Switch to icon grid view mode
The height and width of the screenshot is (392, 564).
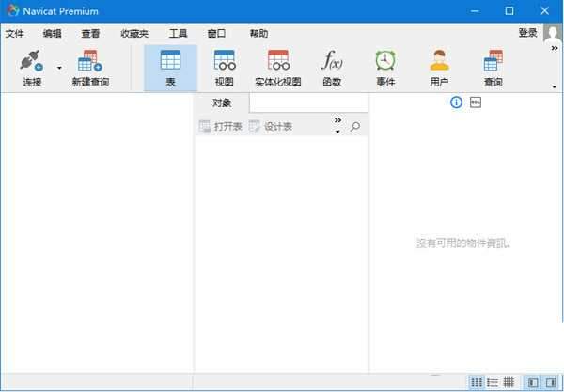click(477, 383)
